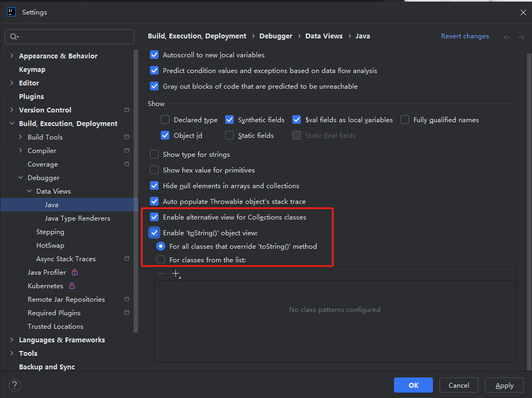Click the project-level icon next to Version Control
Viewport: 532px width, 398px height.
click(x=127, y=110)
